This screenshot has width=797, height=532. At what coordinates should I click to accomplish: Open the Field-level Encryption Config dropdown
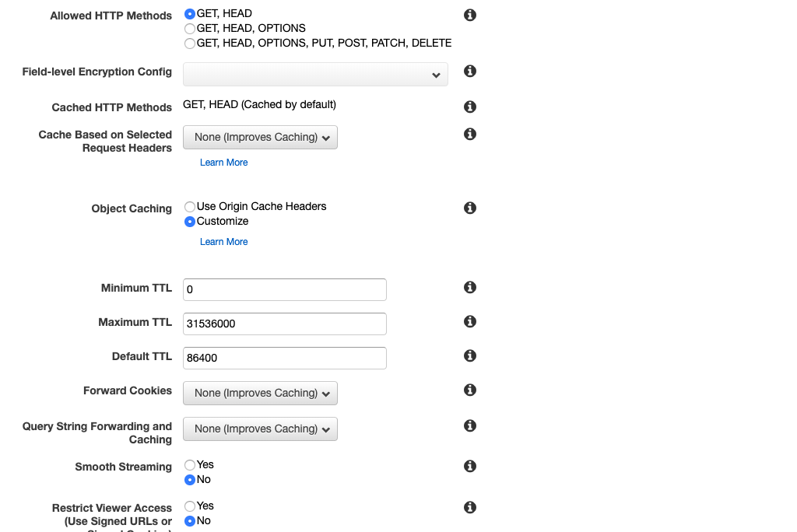(315, 75)
